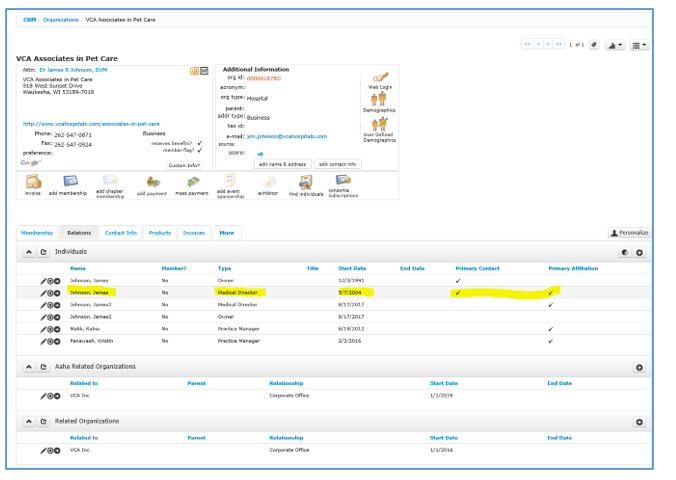
Task: Open the Demographics people icon
Action: 380,99
